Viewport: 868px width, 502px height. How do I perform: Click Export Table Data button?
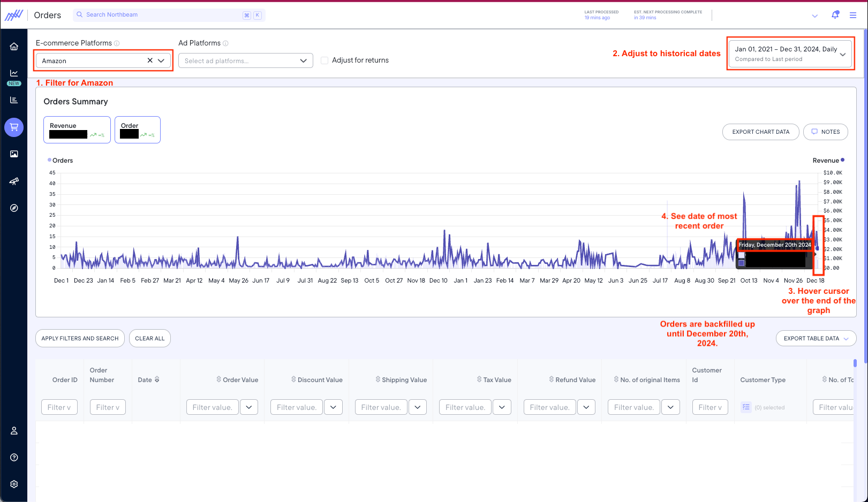point(816,338)
